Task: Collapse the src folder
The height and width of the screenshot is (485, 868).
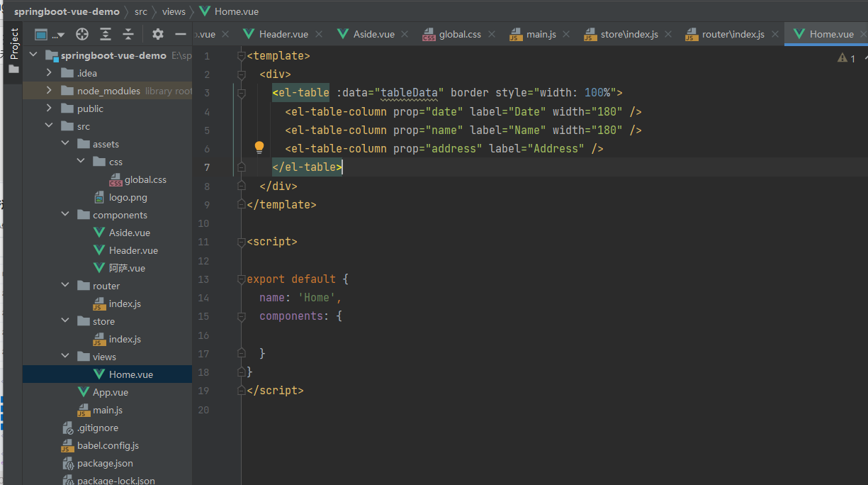Action: pos(48,126)
